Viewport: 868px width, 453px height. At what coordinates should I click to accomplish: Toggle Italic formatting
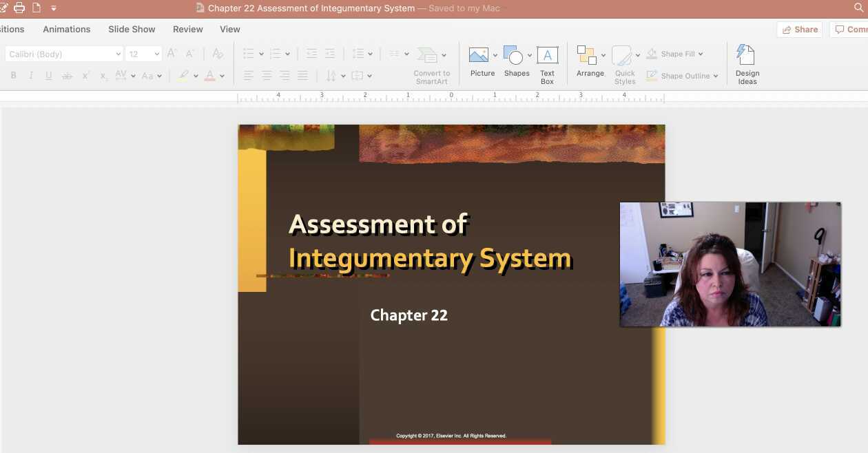coord(31,76)
